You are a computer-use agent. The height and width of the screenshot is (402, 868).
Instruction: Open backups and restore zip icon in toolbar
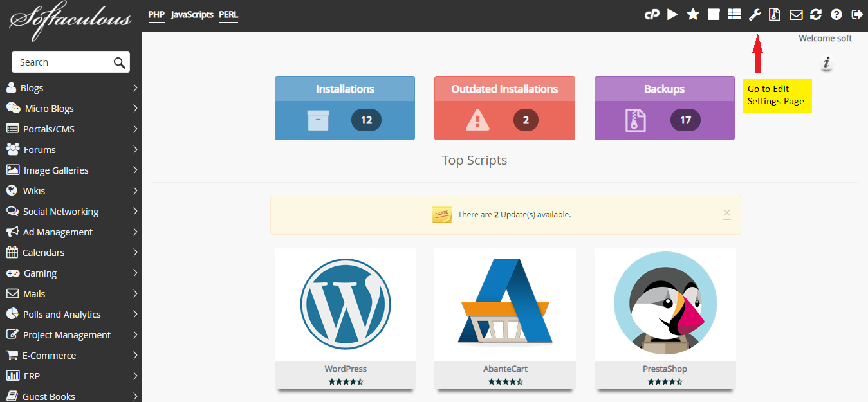click(x=775, y=14)
